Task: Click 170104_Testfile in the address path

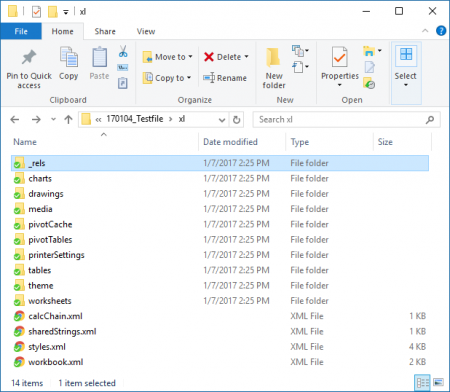Action: pyautogui.click(x=135, y=119)
